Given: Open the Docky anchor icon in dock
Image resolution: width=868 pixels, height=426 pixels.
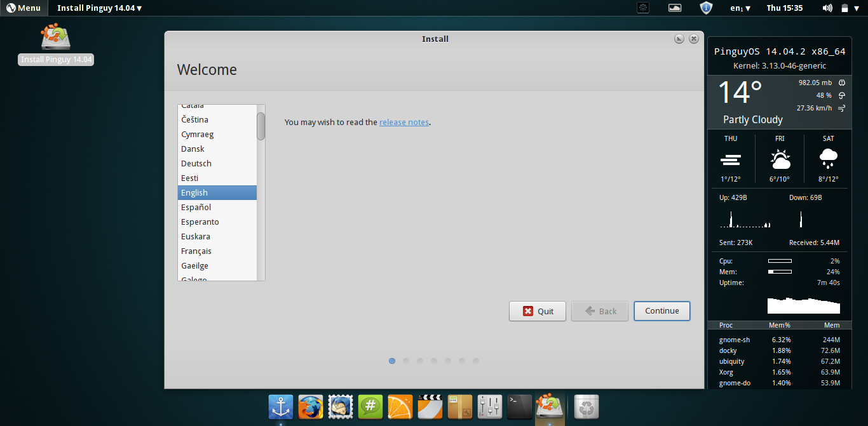Looking at the screenshot, I should tap(281, 406).
